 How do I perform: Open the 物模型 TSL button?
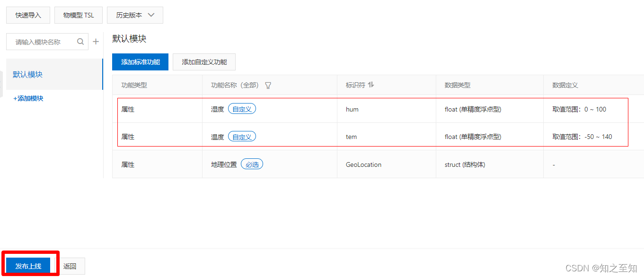coord(79,15)
